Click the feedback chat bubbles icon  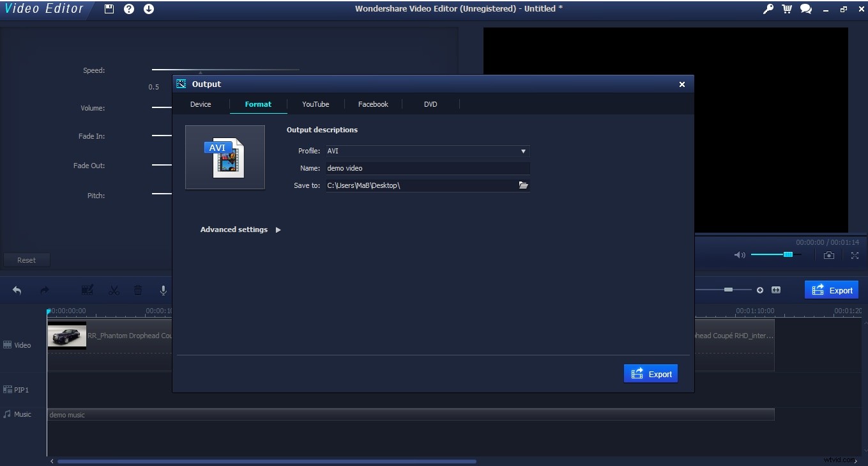[806, 9]
